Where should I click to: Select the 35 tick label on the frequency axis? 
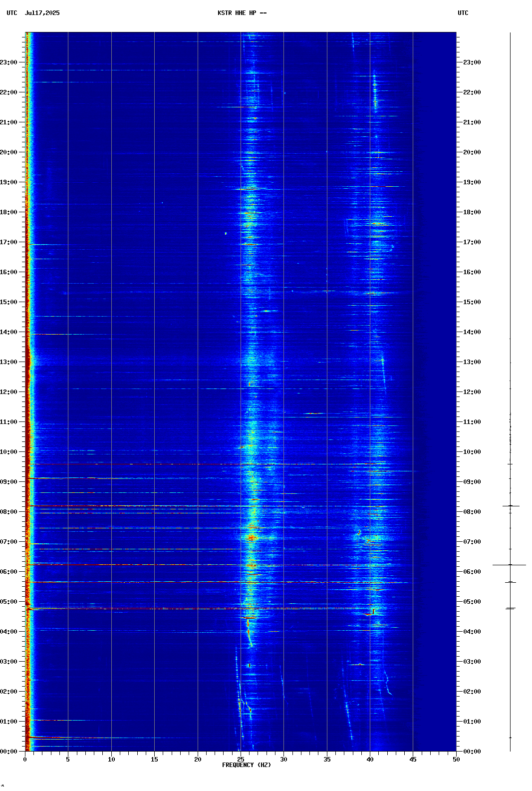(327, 760)
